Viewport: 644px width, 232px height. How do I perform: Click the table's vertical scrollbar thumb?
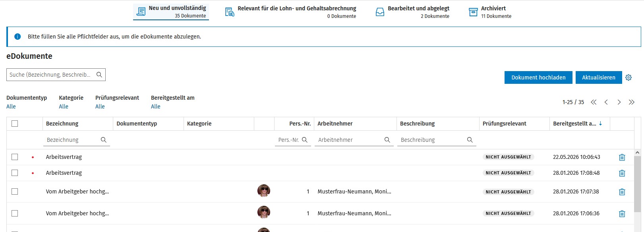pyautogui.click(x=637, y=184)
